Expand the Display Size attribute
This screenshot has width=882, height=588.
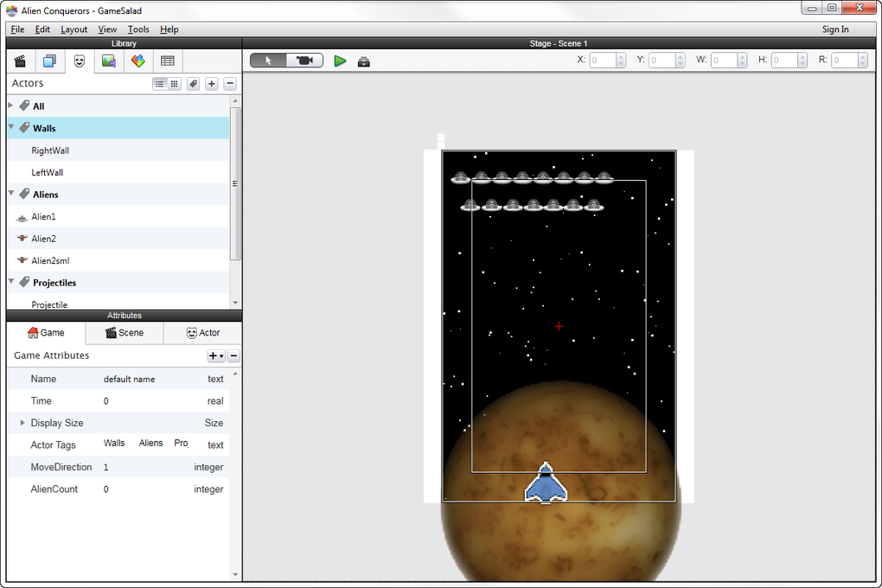22,423
